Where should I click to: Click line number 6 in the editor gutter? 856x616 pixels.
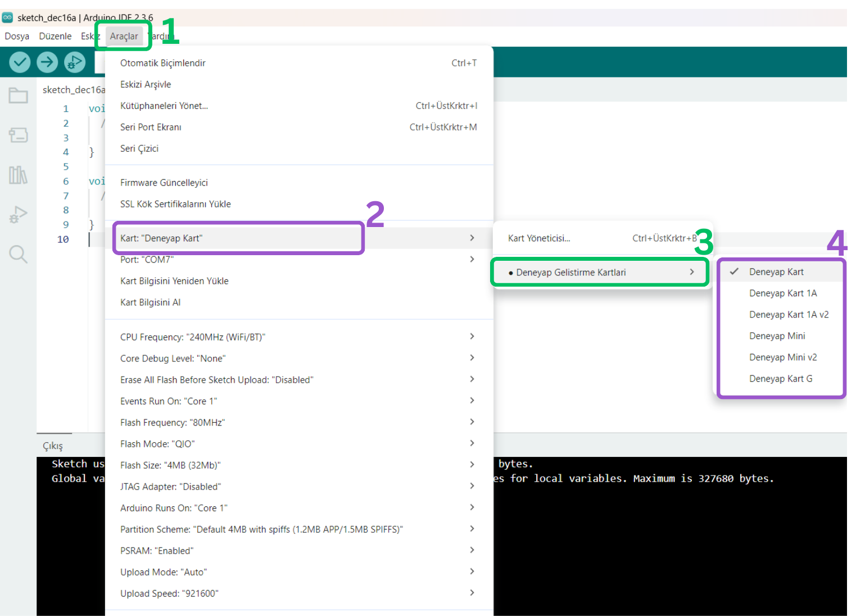pyautogui.click(x=66, y=182)
